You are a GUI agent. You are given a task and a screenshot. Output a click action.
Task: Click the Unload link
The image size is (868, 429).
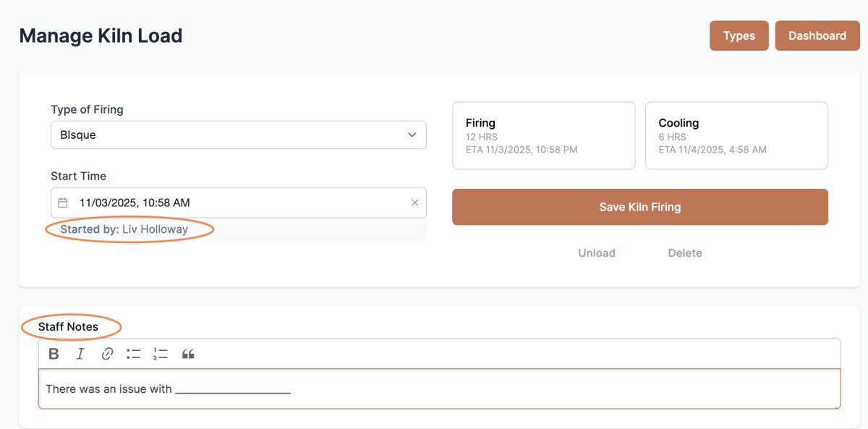pos(596,253)
